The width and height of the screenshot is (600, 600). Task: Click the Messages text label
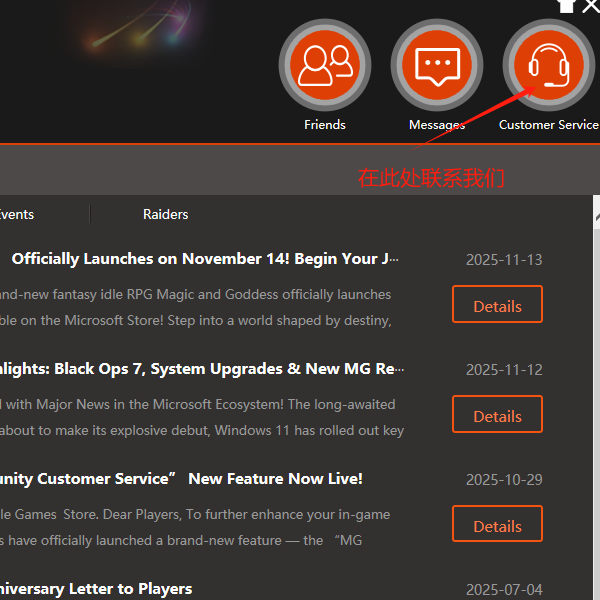[x=437, y=125]
